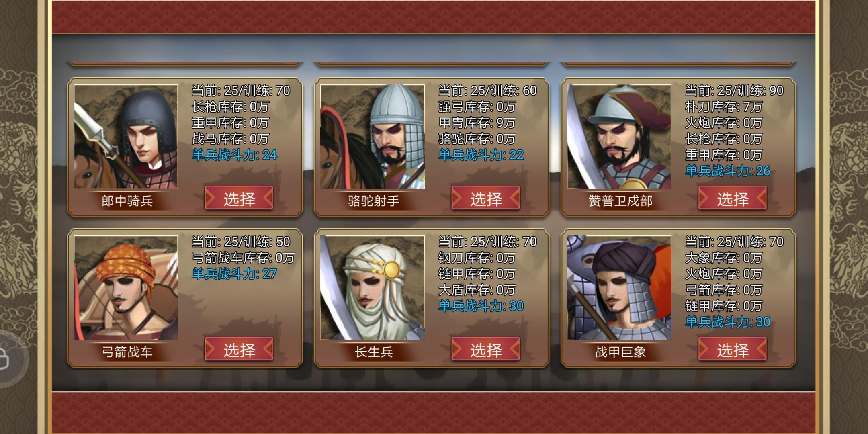Click 单兵战斗力: 26 under 赞普卫戍部
This screenshot has height=434, width=868.
coord(728,171)
